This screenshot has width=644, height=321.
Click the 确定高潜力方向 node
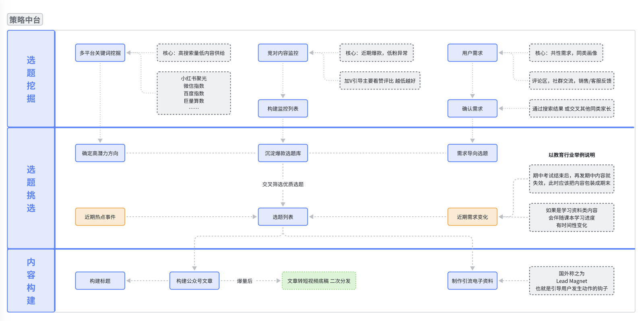click(100, 153)
